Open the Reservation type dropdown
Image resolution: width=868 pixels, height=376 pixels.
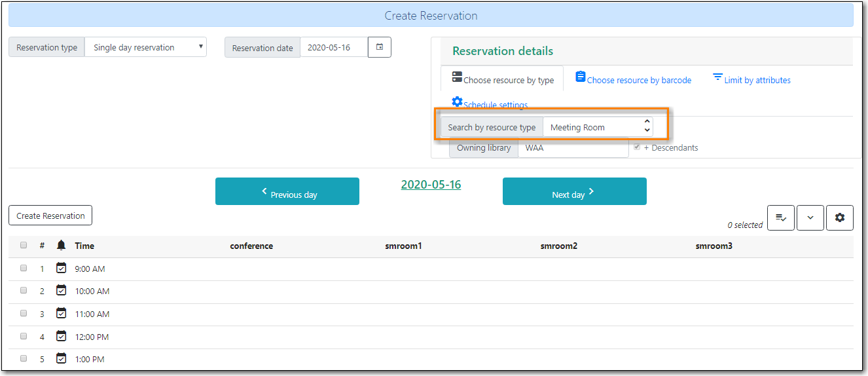[x=146, y=47]
